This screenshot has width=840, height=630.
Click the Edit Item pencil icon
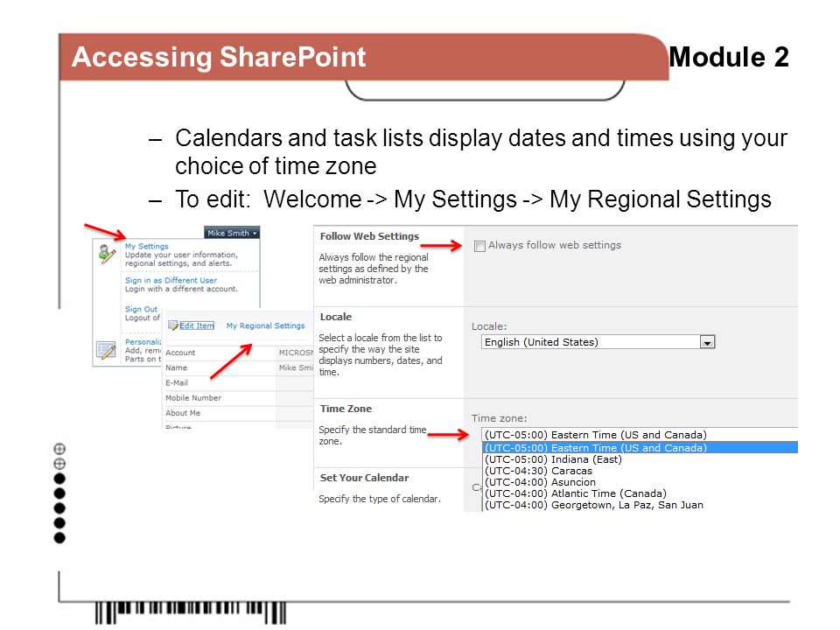point(173,325)
